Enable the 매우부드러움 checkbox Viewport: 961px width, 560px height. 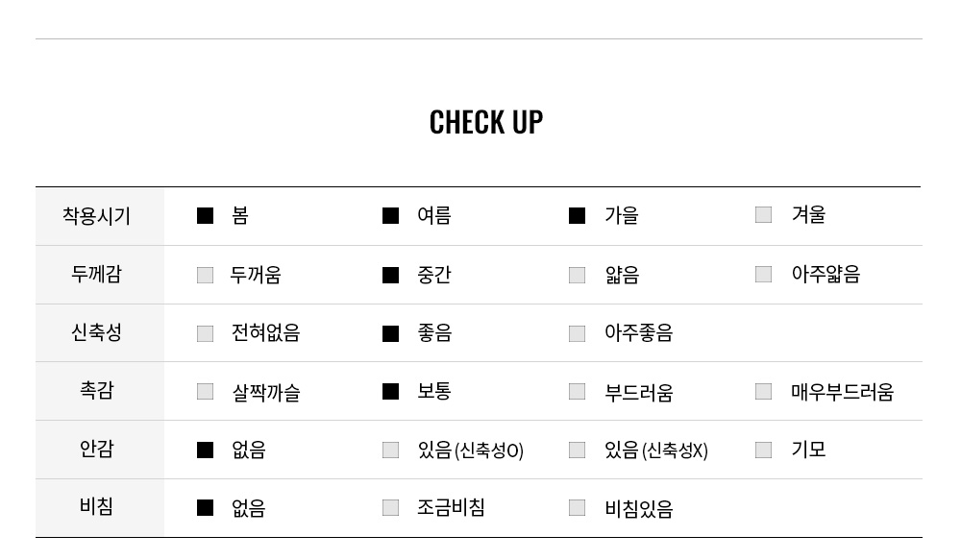tap(763, 392)
